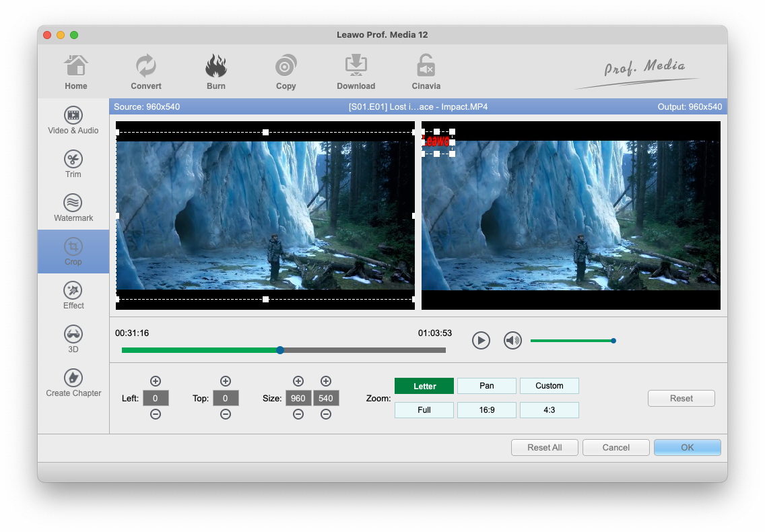This screenshot has width=765, height=532.
Task: Increase the Left crop value
Action: [x=156, y=381]
